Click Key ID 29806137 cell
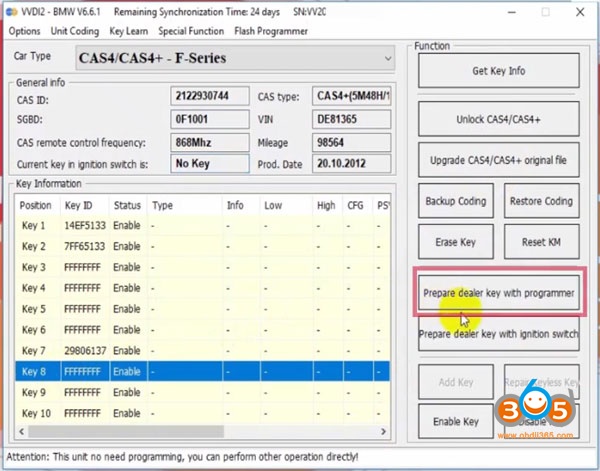This screenshot has height=471, width=600. (x=85, y=350)
